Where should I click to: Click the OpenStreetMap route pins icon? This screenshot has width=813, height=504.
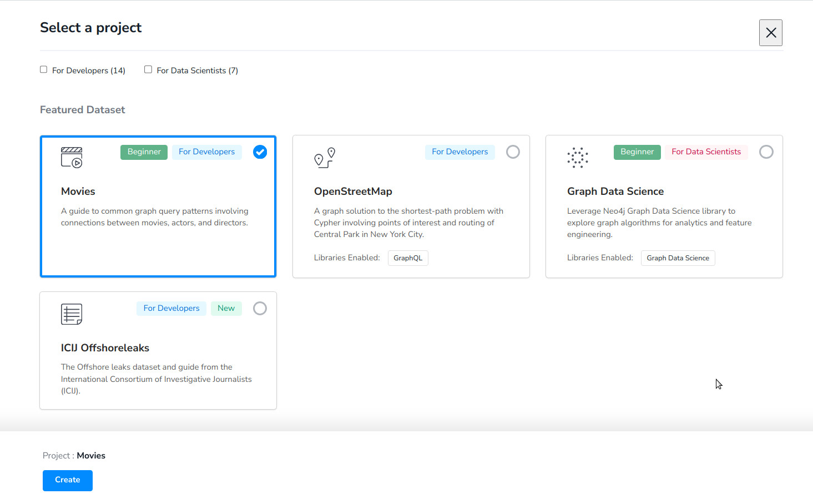pos(325,158)
